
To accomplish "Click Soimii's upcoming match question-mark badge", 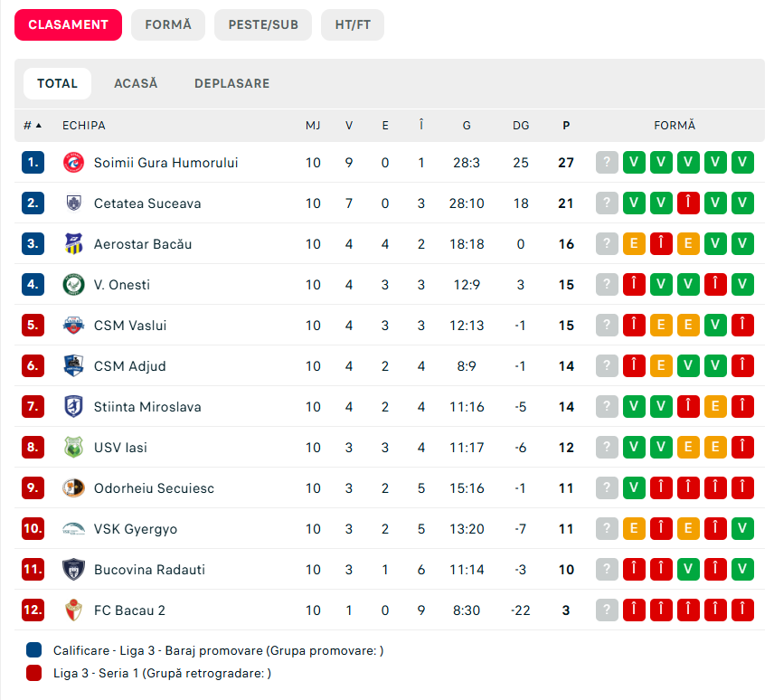I will pos(607,163).
